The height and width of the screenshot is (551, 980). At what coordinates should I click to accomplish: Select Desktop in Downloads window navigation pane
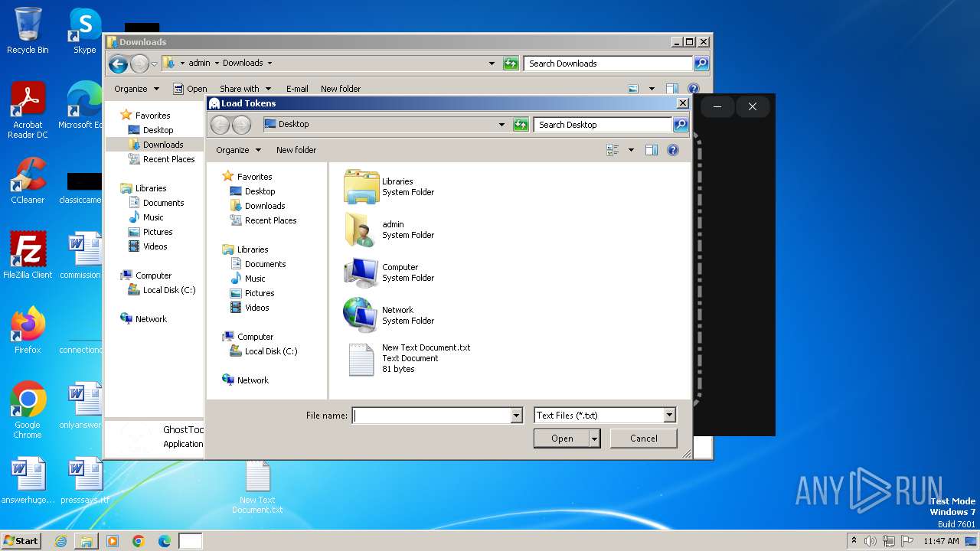coord(158,130)
